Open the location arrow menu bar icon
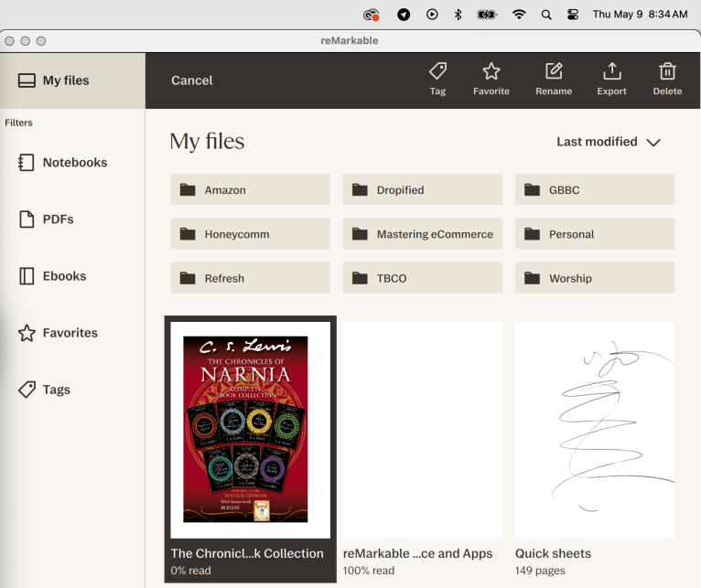Screen dimensions: 701x588 (x=404, y=15)
